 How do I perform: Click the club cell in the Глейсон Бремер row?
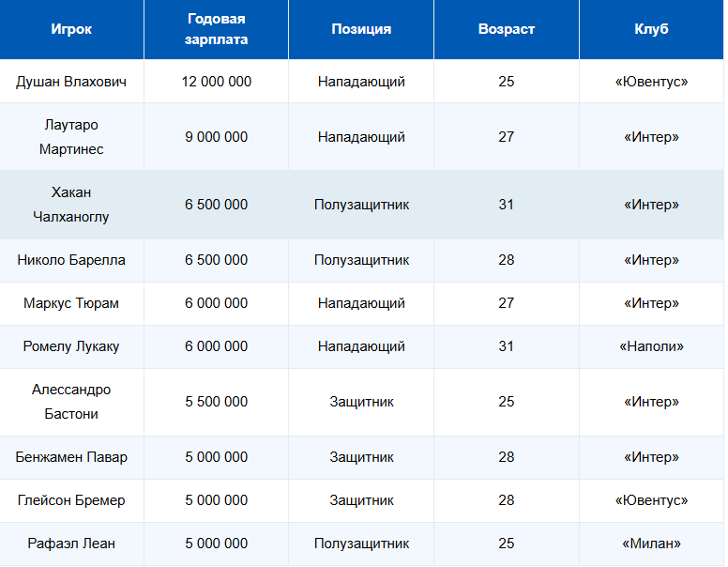(x=651, y=500)
